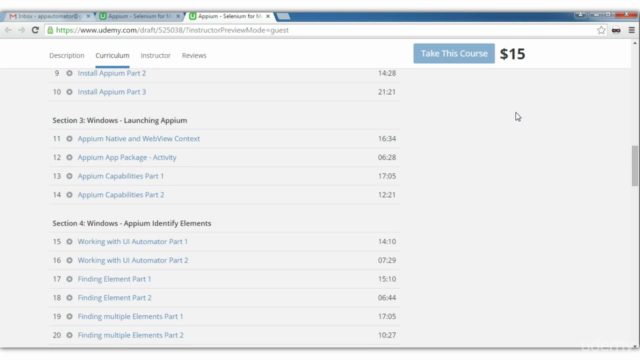This screenshot has height=360, width=640.
Task: Open Working with UI Automator Part 2
Action: tap(133, 260)
